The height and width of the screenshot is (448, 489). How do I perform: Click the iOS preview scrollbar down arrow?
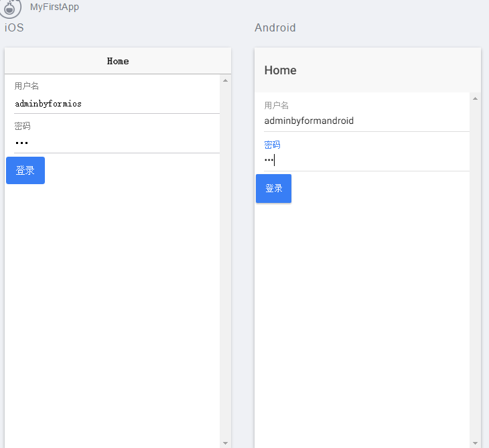click(x=226, y=443)
